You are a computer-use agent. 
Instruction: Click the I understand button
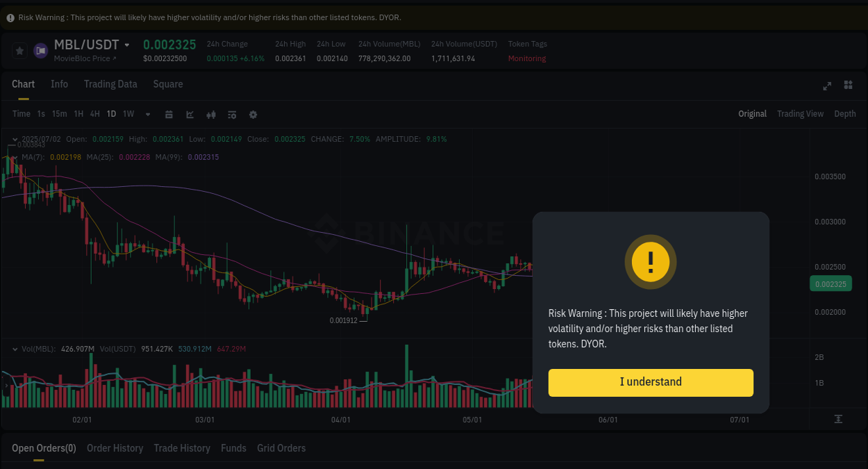click(x=650, y=383)
